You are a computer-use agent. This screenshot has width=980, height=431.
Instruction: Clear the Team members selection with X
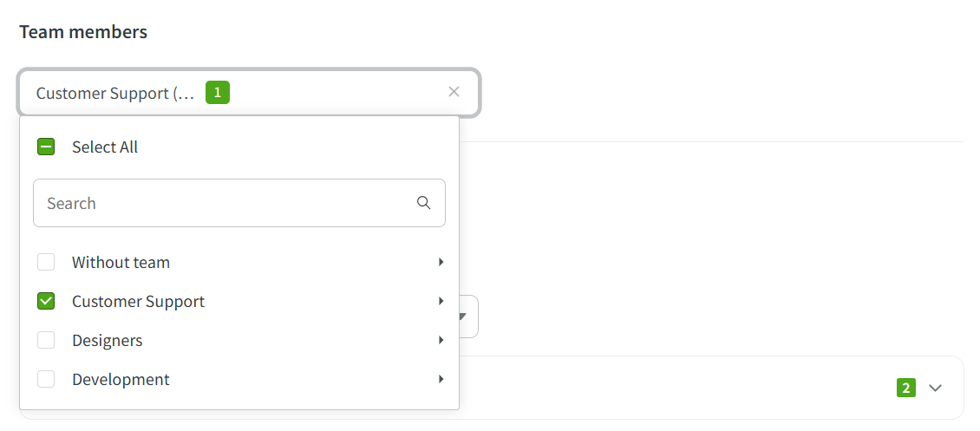tap(454, 92)
